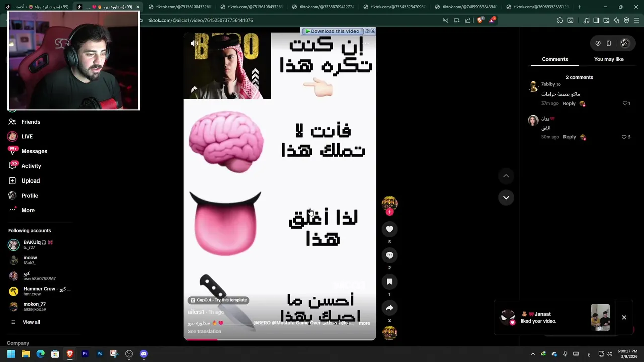Bookmark the video to favorites
The image size is (644, 362).
pos(389,282)
